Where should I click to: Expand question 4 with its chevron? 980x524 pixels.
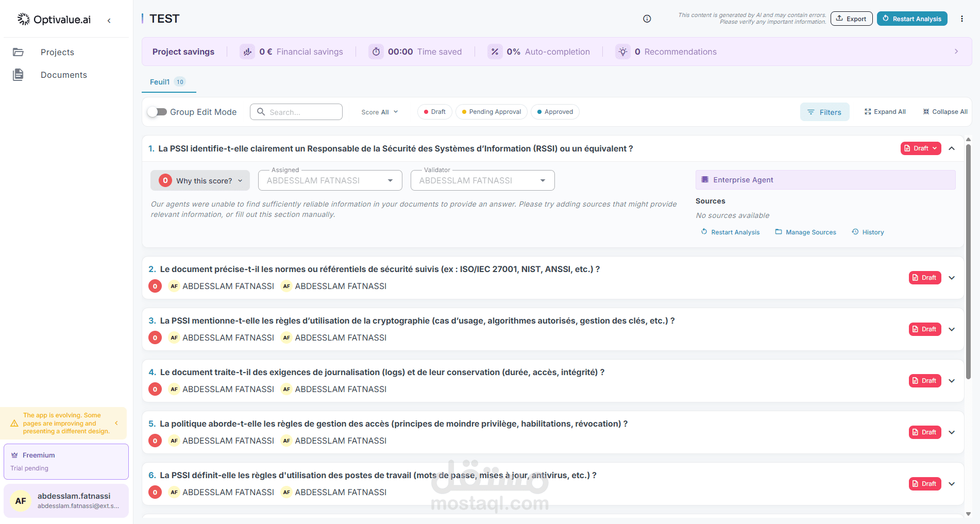(952, 381)
